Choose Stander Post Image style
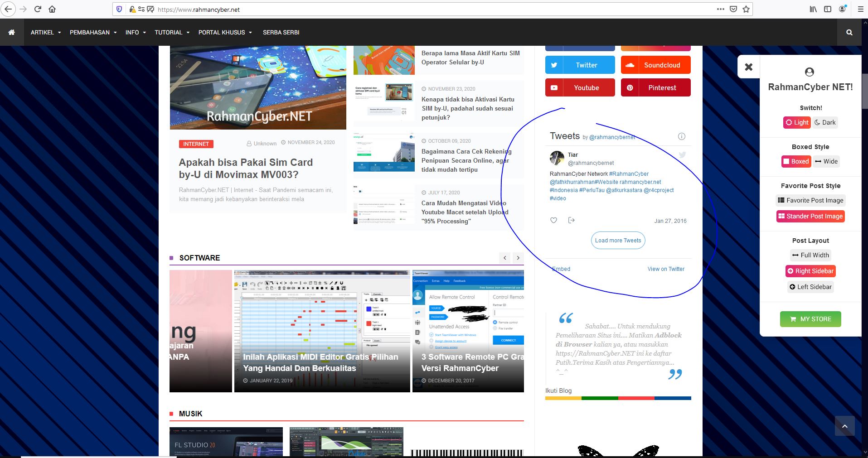 click(x=810, y=216)
